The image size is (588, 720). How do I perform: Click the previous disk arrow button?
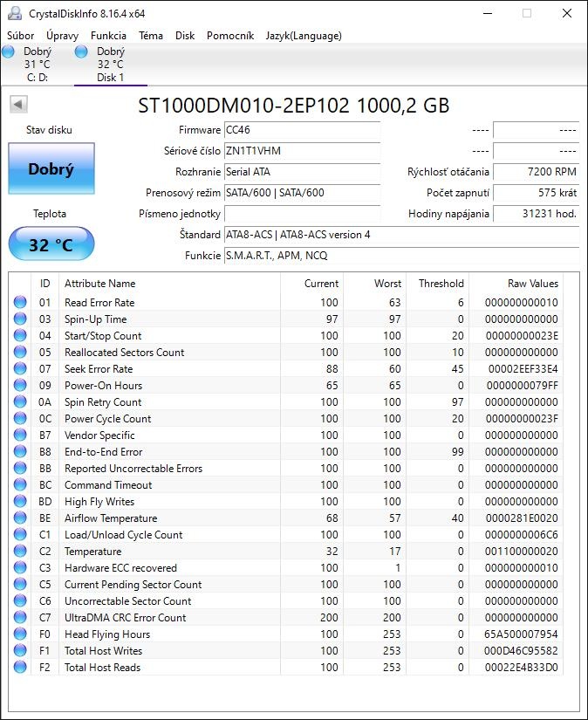(18, 104)
